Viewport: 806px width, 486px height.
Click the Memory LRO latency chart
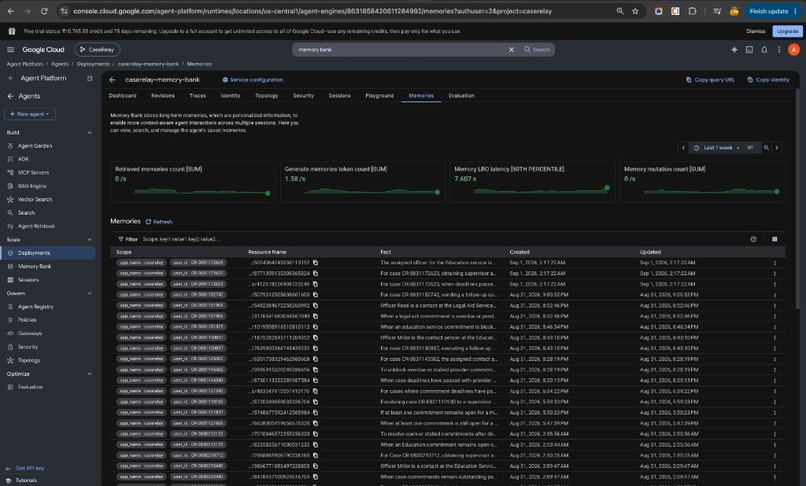(532, 182)
